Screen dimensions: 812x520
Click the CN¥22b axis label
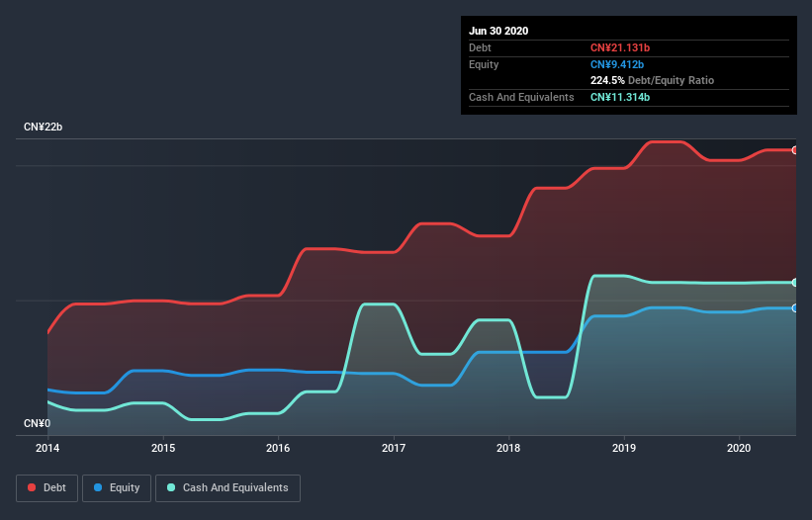click(x=43, y=128)
